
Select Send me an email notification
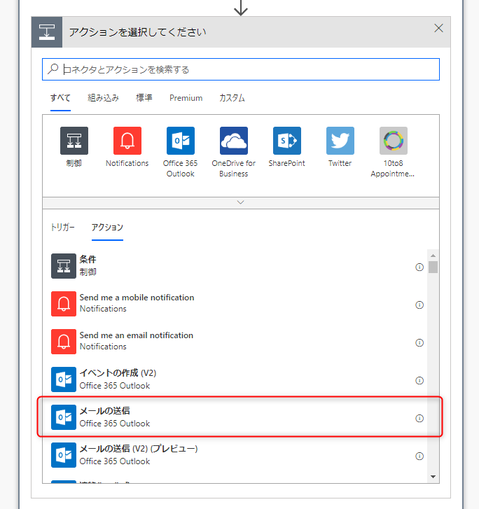(x=136, y=335)
